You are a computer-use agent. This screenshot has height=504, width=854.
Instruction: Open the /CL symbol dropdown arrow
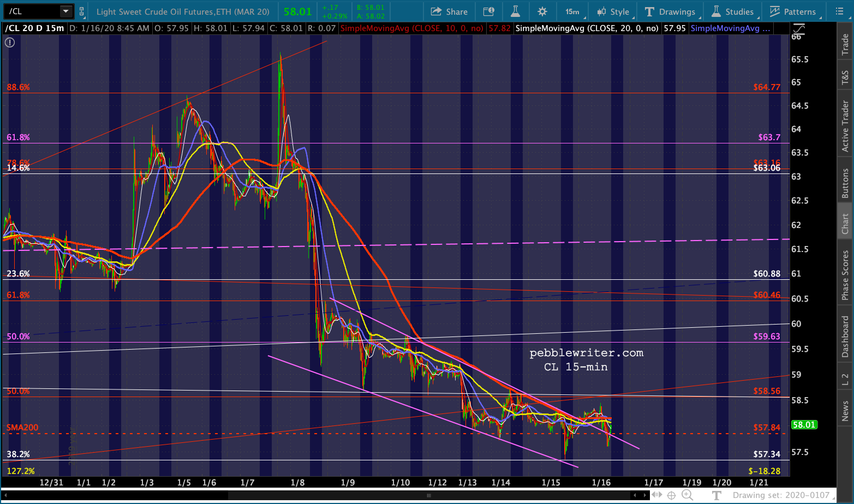coord(65,11)
